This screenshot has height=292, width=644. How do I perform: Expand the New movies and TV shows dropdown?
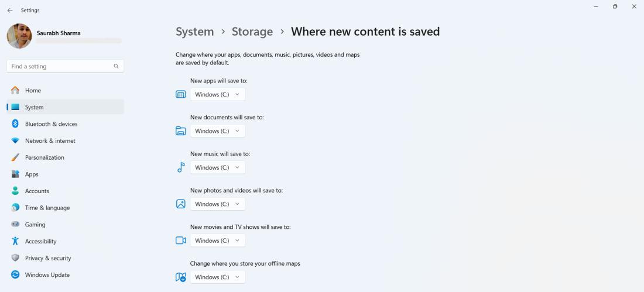click(218, 241)
